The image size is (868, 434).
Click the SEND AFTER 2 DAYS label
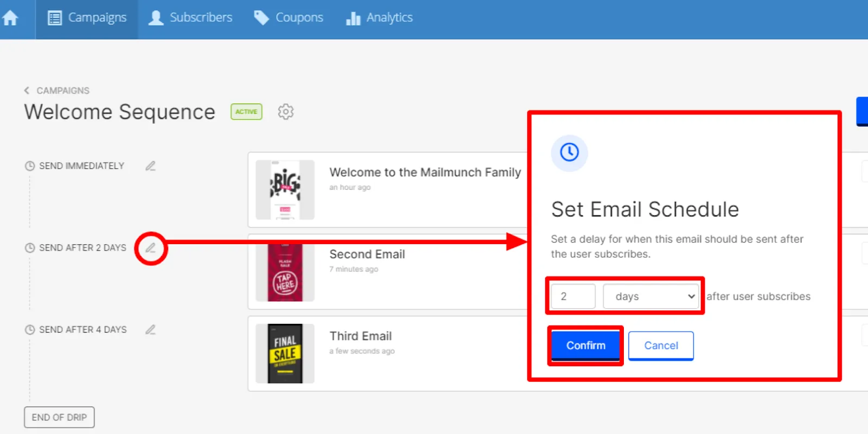tap(82, 248)
